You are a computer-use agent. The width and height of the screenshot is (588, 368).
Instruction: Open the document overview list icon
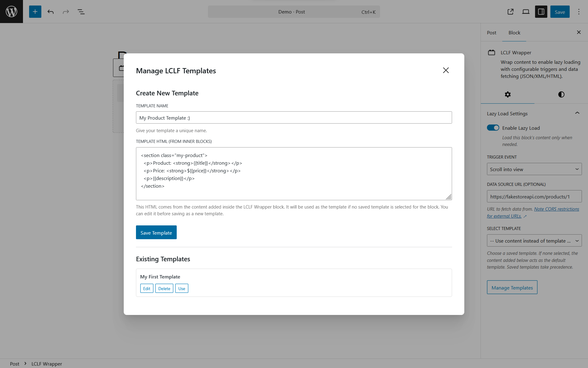[x=81, y=12]
